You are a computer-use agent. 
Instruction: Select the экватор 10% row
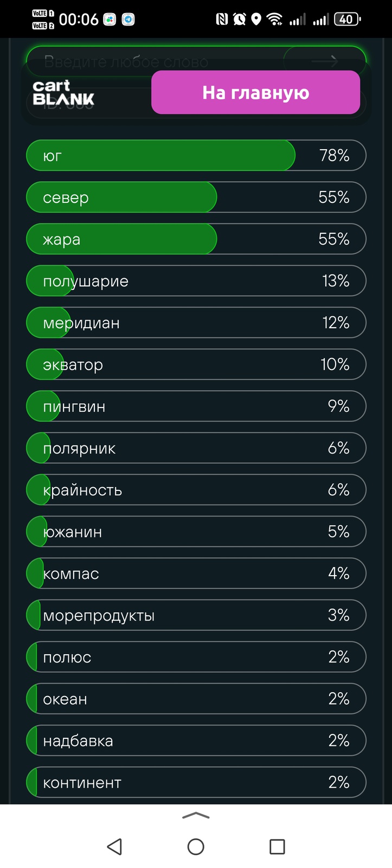[196, 364]
